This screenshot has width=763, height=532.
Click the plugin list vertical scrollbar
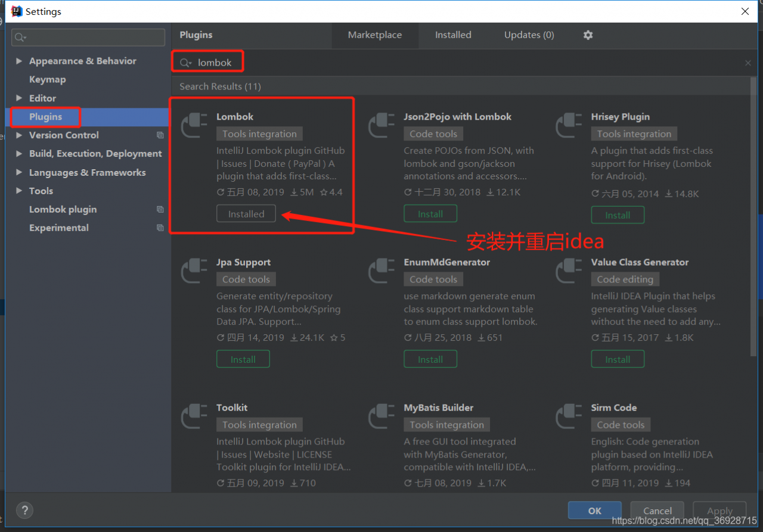753,217
